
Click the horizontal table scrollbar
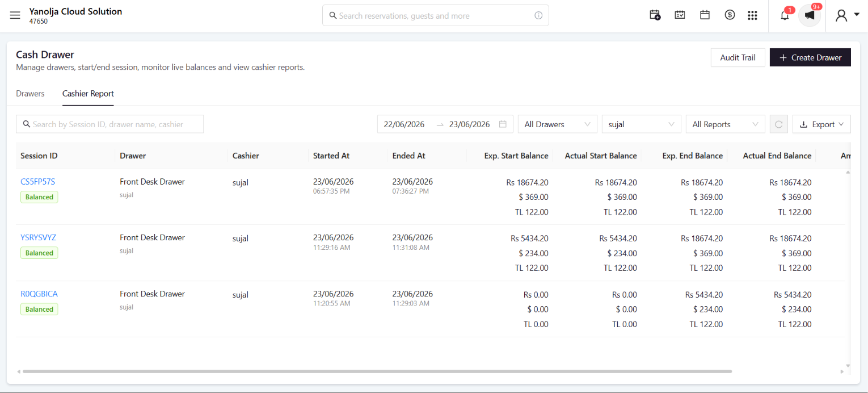[x=377, y=371]
